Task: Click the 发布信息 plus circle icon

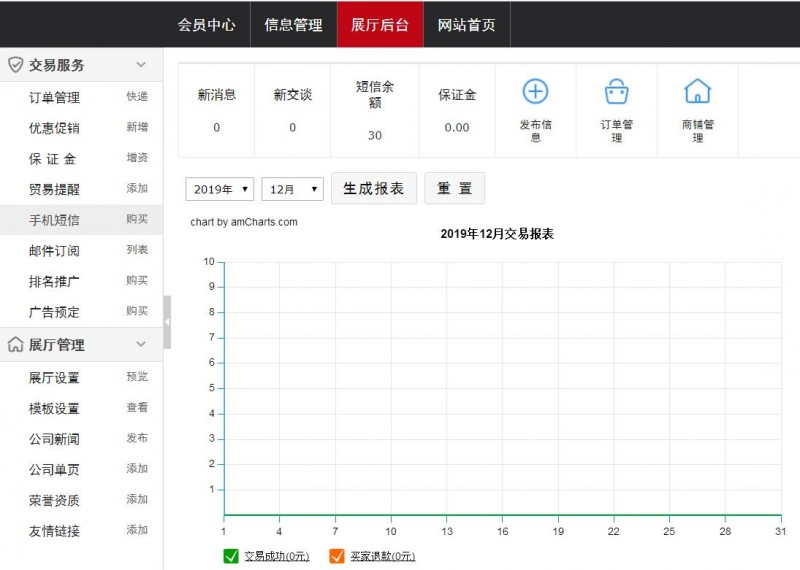Action: click(x=536, y=92)
